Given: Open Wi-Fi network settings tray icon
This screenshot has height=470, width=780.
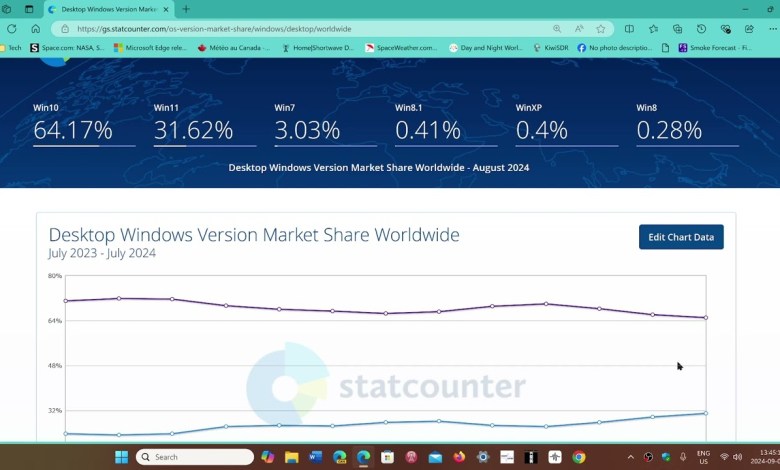Looking at the screenshot, I should [725, 457].
